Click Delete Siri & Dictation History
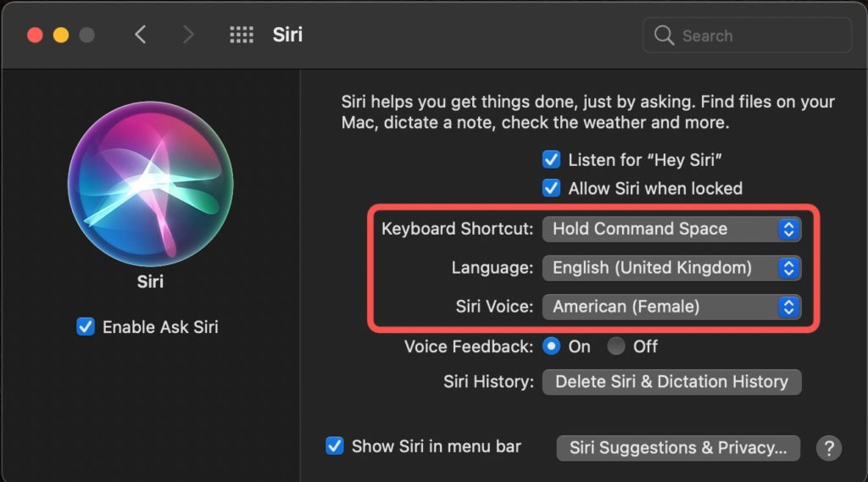Viewport: 868px width, 482px height. 671,382
